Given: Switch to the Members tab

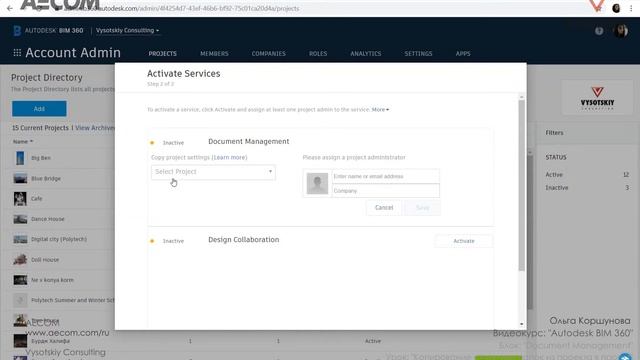Looking at the screenshot, I should click(214, 53).
